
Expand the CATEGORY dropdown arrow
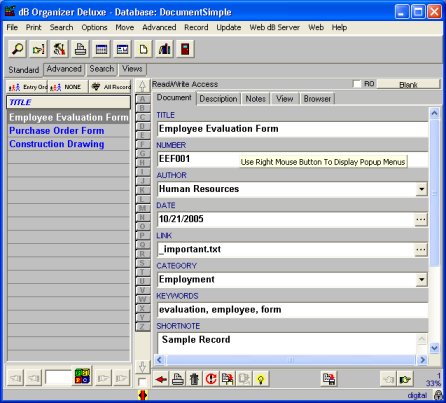(422, 280)
